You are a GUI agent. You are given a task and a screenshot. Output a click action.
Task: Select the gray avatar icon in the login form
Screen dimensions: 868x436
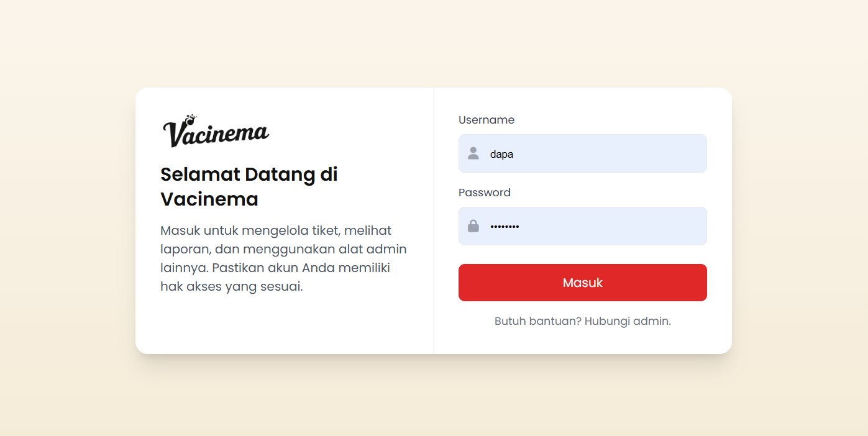[x=473, y=153]
